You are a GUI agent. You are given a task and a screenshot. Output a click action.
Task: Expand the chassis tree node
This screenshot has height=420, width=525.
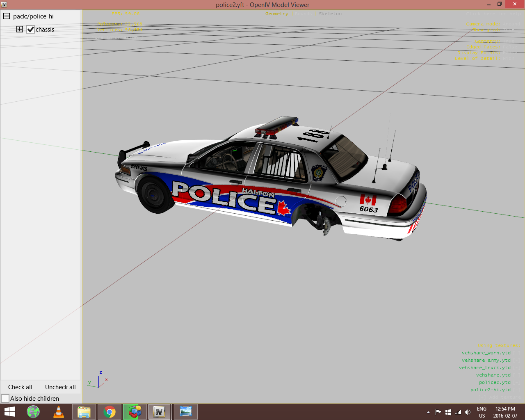point(20,29)
